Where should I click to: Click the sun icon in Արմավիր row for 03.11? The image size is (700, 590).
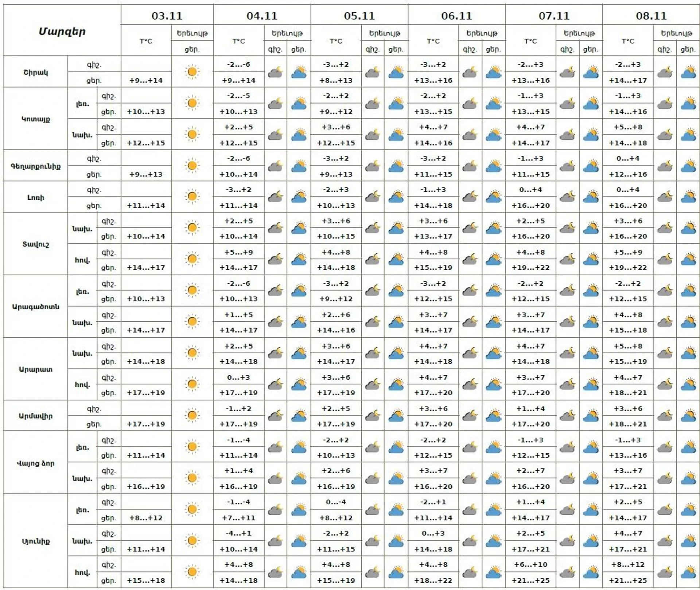pyautogui.click(x=192, y=415)
